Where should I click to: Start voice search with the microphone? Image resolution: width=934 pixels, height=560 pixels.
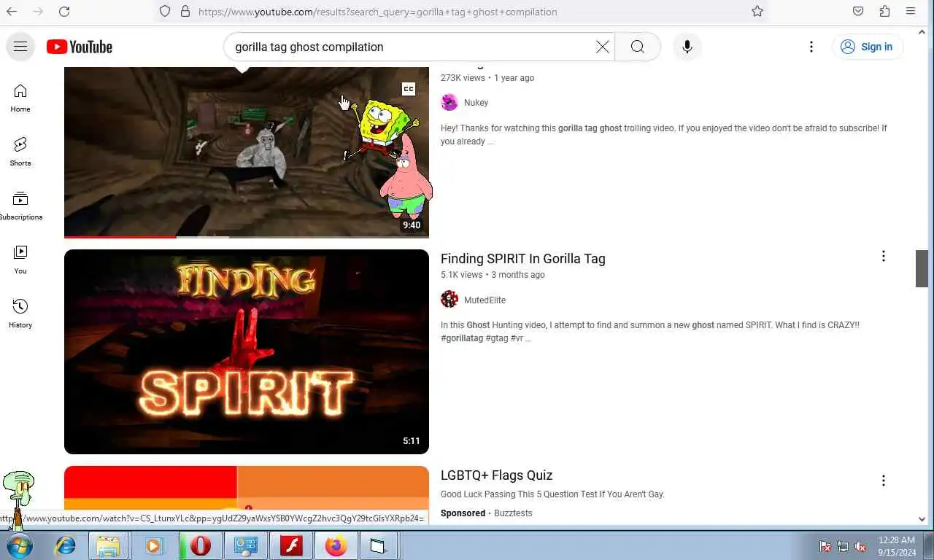[687, 47]
